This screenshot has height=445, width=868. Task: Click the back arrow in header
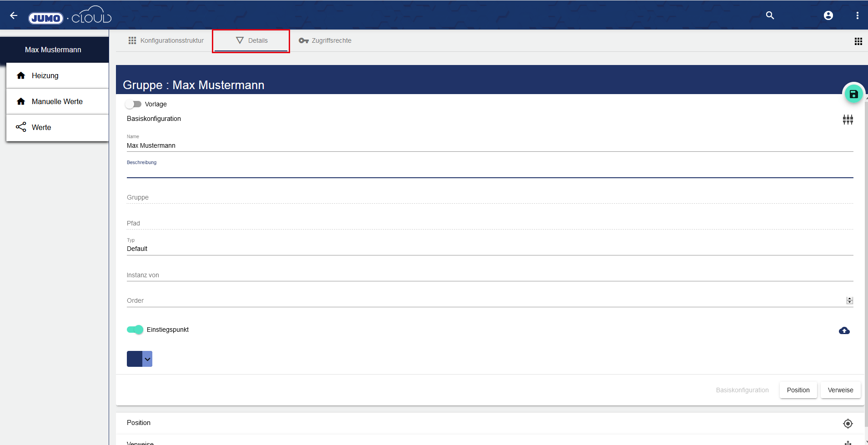(x=14, y=15)
